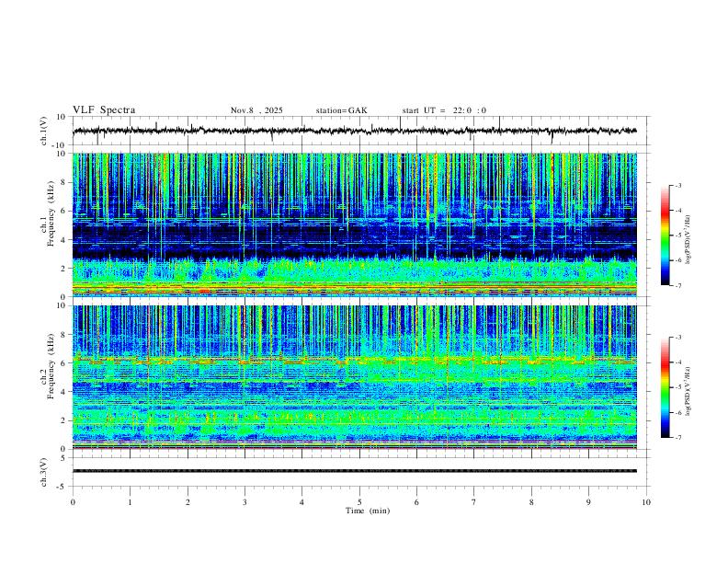Click the "2" kHz tick on ch.2 frequency axis
Viewport: 728px width, 563px height.
pos(64,420)
